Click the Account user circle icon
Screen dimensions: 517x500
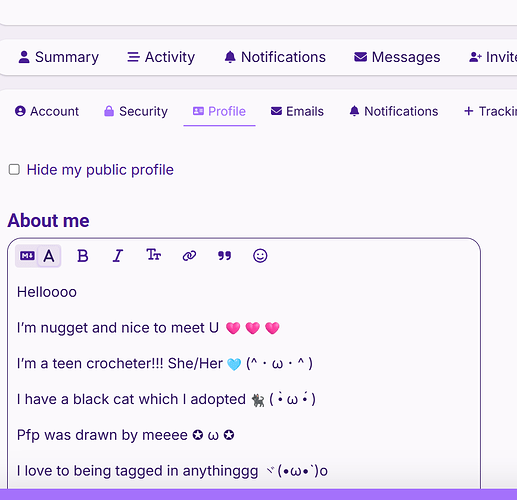pos(20,111)
